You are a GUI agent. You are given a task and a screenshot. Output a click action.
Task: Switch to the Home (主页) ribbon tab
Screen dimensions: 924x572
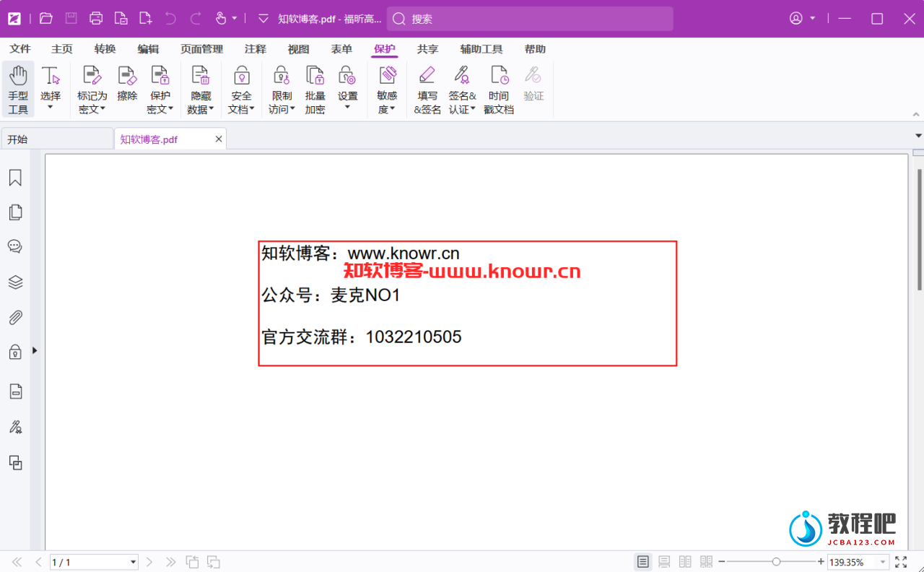coord(62,49)
